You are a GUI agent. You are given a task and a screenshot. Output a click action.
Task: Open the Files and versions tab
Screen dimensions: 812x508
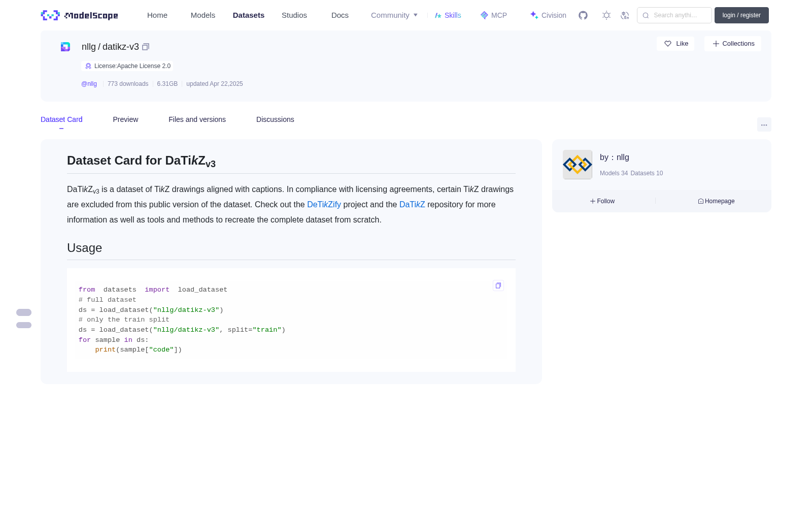(197, 119)
